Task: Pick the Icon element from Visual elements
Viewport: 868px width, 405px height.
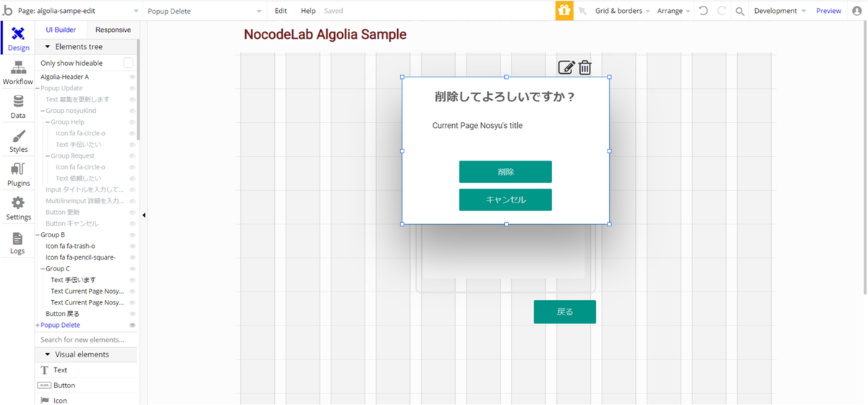Action: coord(87,400)
